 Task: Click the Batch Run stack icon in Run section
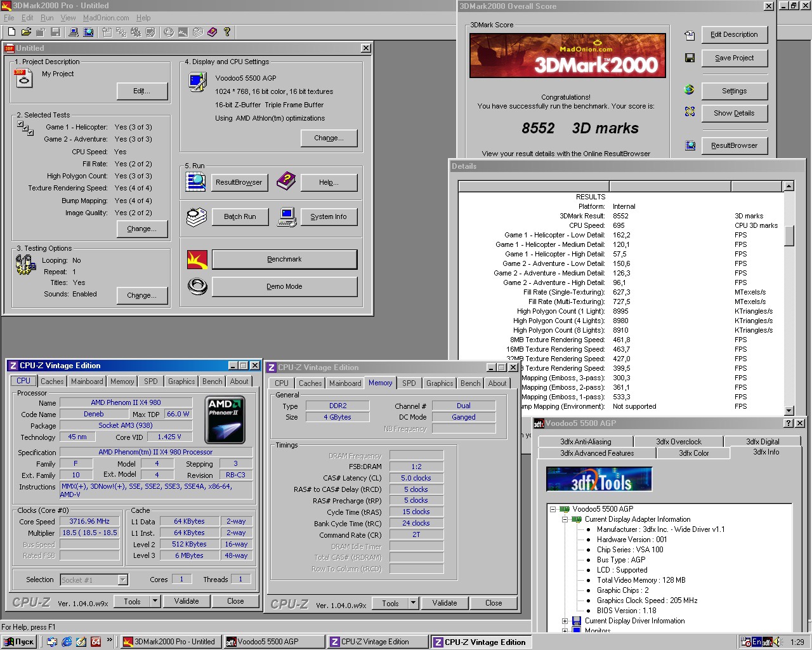[x=197, y=217]
